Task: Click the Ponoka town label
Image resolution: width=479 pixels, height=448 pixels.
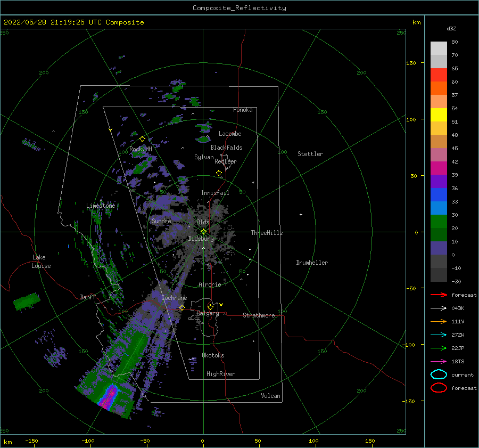Action: 243,110
